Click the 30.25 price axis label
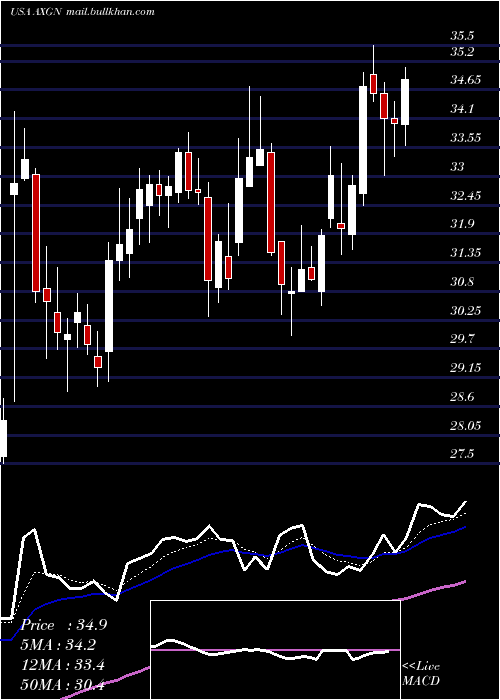Image resolution: width=500 pixels, height=700 pixels. coord(466,311)
